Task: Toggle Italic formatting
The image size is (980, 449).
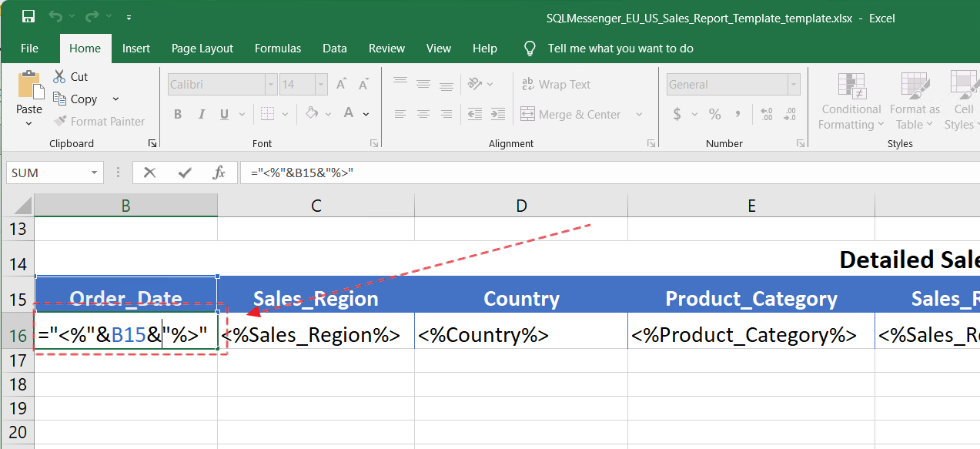Action: pos(200,113)
